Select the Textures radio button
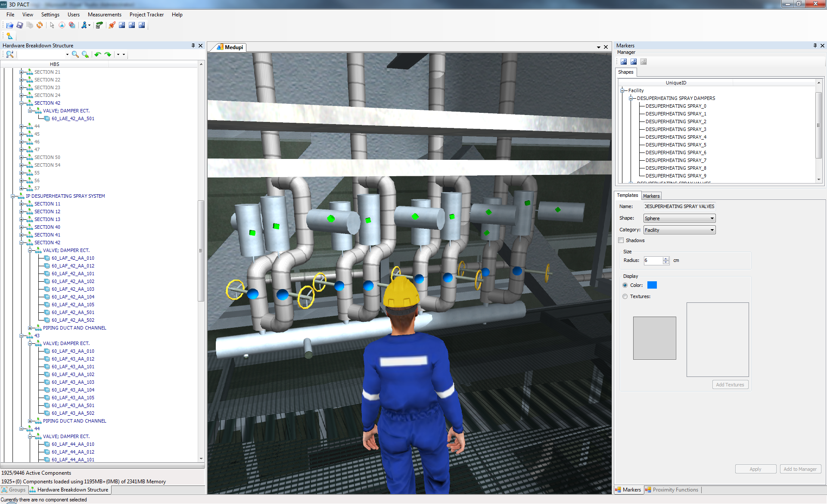827x504 pixels. pyautogui.click(x=625, y=296)
